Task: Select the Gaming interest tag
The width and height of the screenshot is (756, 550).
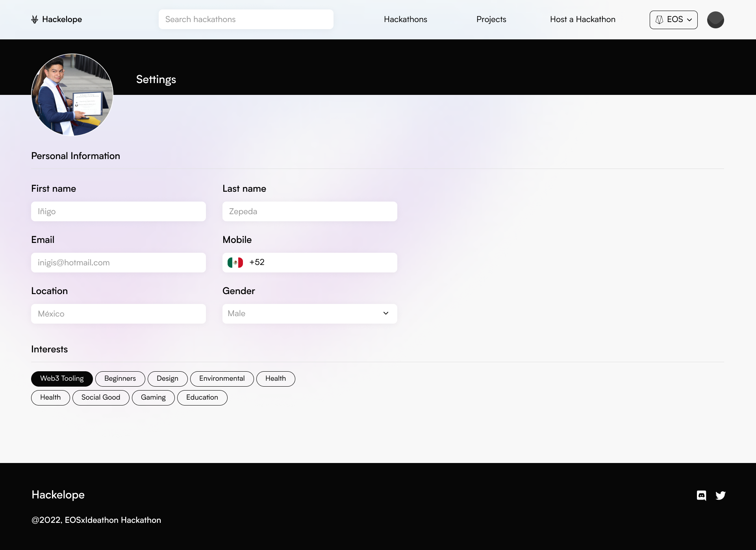Action: [x=153, y=398]
